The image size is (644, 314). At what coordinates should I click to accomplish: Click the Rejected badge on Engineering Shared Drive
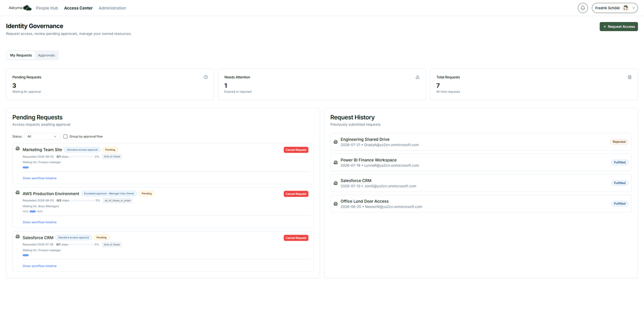(x=619, y=142)
